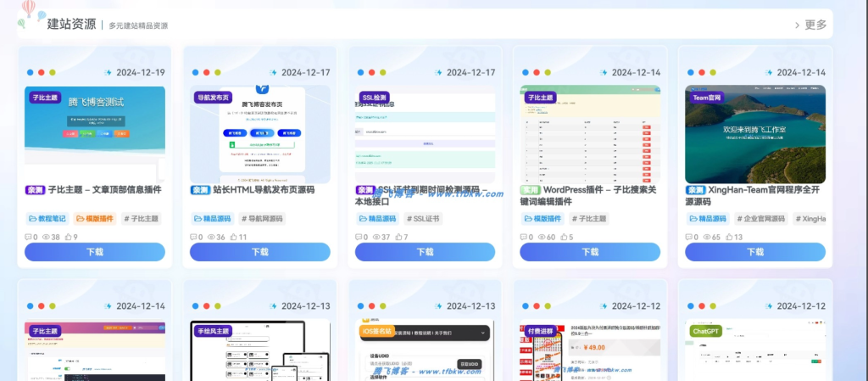Open the 更多 link for 建站资源
The width and height of the screenshot is (868, 381).
(x=811, y=25)
